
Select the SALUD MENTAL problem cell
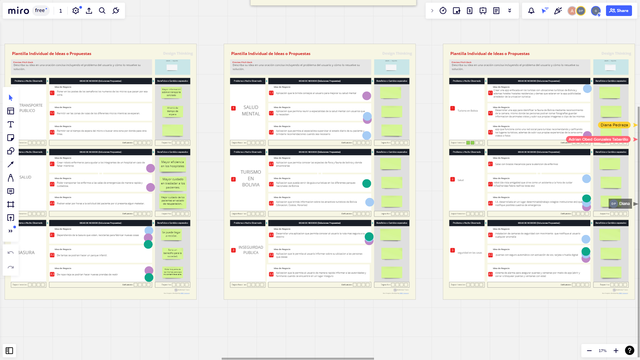click(251, 111)
